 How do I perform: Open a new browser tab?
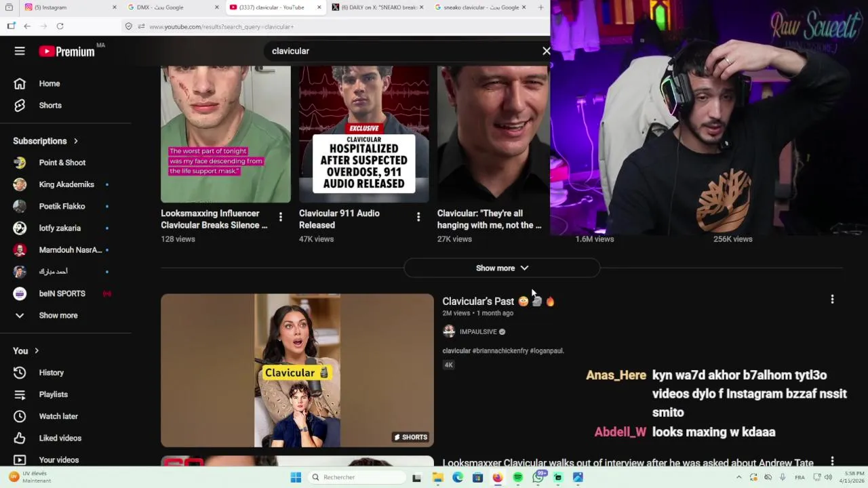click(540, 7)
